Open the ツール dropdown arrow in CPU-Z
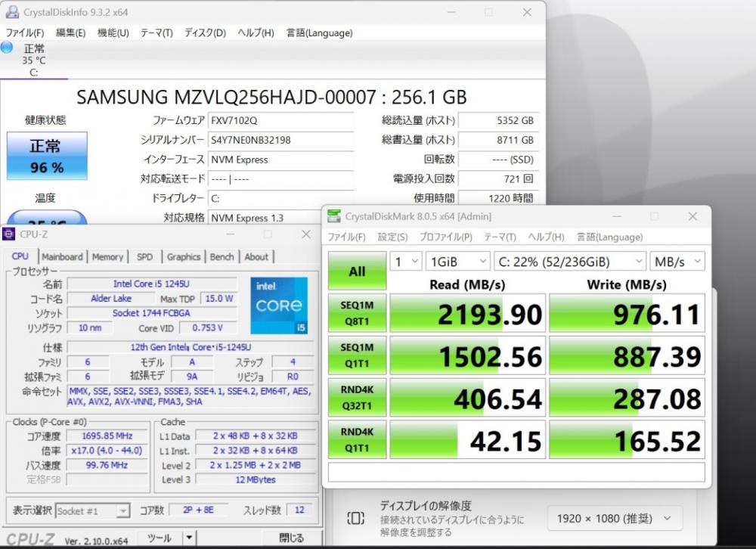This screenshot has width=756, height=549. point(190,538)
